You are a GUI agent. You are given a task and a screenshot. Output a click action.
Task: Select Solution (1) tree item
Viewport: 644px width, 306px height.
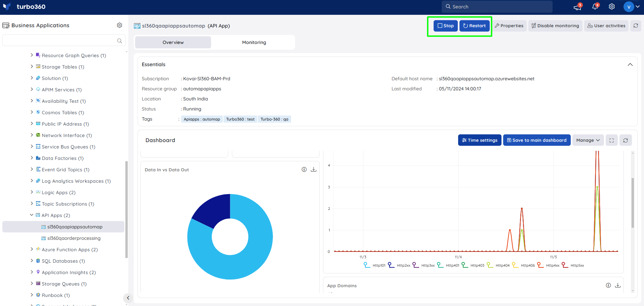(x=55, y=78)
